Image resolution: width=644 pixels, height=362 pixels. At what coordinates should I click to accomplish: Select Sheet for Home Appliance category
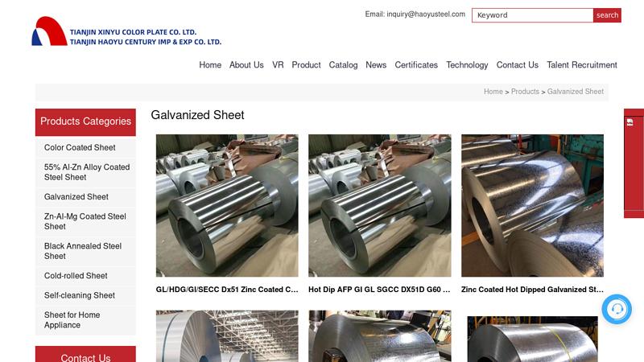click(85, 320)
